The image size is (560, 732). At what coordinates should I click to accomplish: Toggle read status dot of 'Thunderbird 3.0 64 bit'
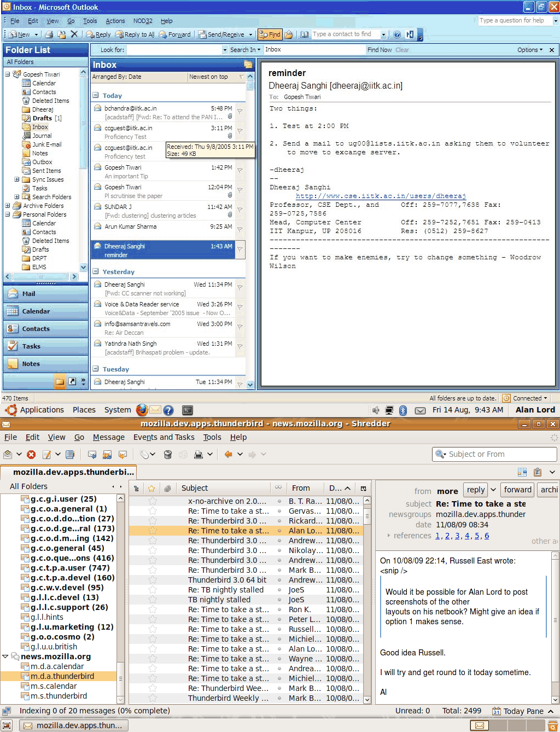[279, 580]
